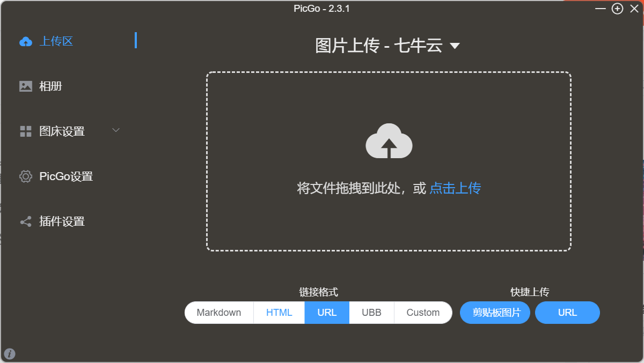The image size is (644, 363).
Task: Select the Markdown link format
Action: tap(219, 313)
